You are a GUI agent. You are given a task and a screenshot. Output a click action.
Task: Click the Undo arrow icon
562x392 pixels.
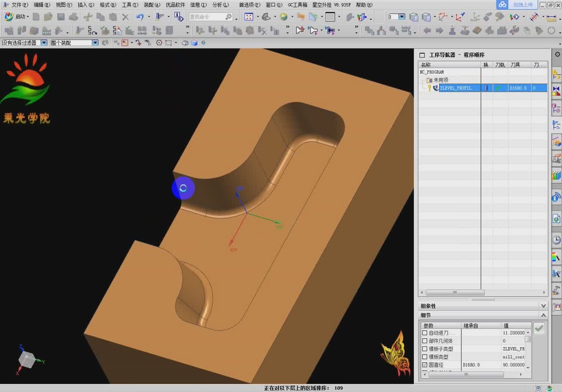(x=140, y=17)
